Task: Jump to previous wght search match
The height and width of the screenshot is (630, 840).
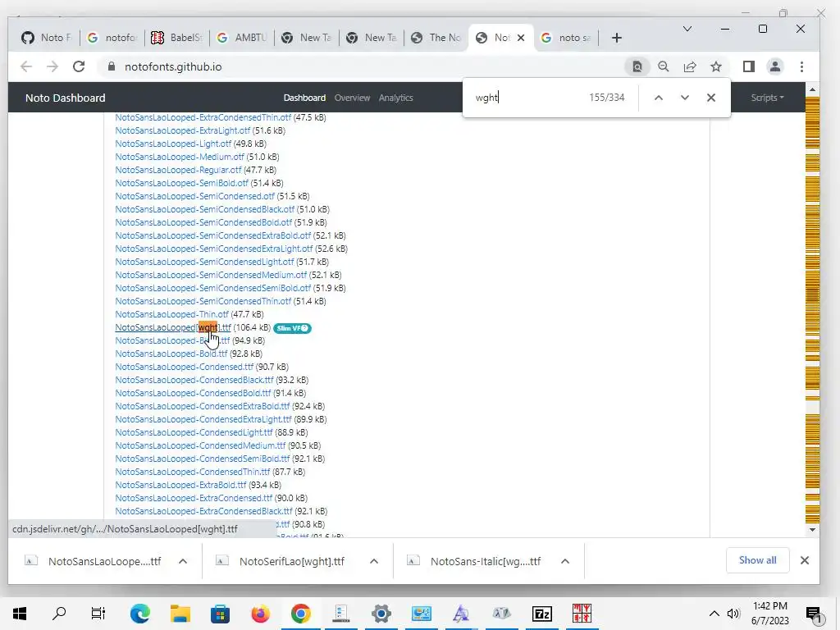Action: pos(659,98)
